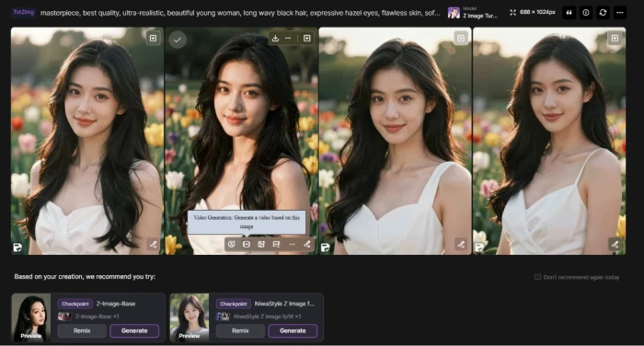The width and height of the screenshot is (644, 346).
Task: Click the share icon on second image
Action: [x=306, y=244]
